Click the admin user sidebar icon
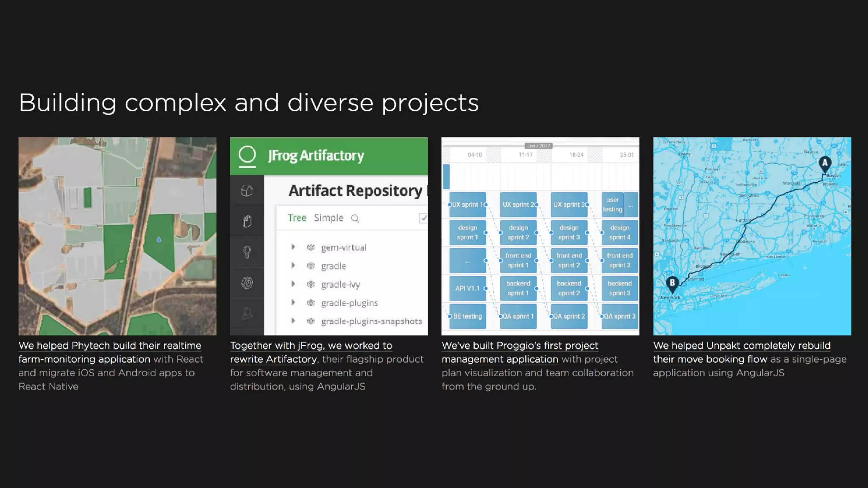 (247, 313)
